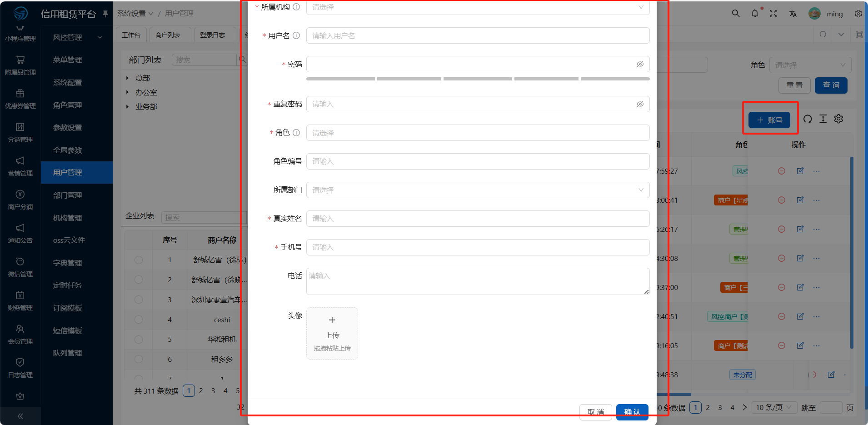868x425 pixels.
Task: Open the table column settings gear
Action: [839, 119]
